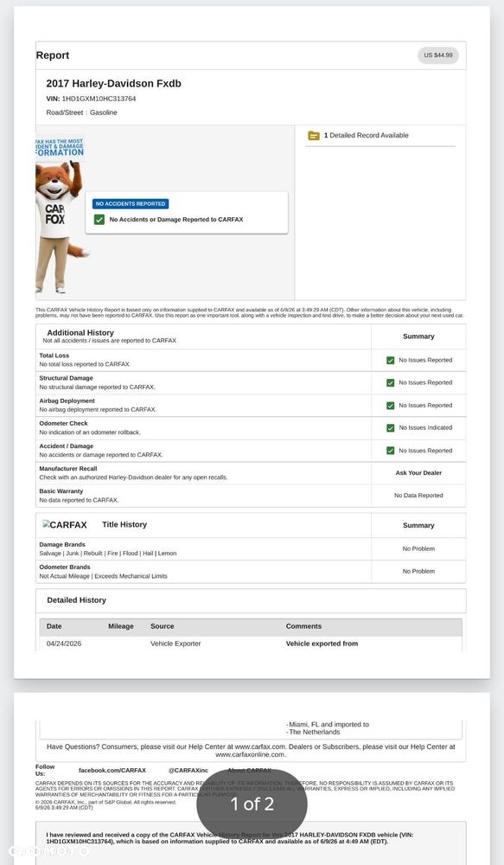Click the Accident / Damage No Issues Reported checkmark
Screen dimensions: 504x865
click(x=391, y=451)
